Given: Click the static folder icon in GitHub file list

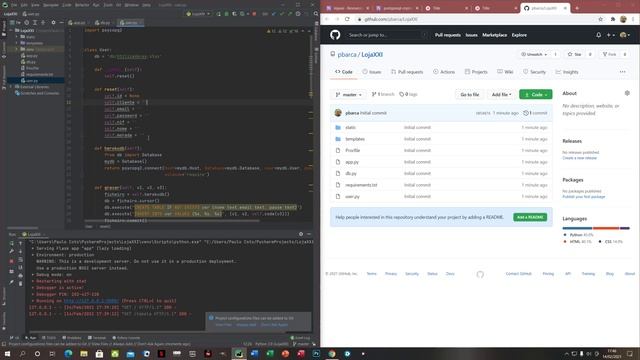Looking at the screenshot, I should point(338,128).
